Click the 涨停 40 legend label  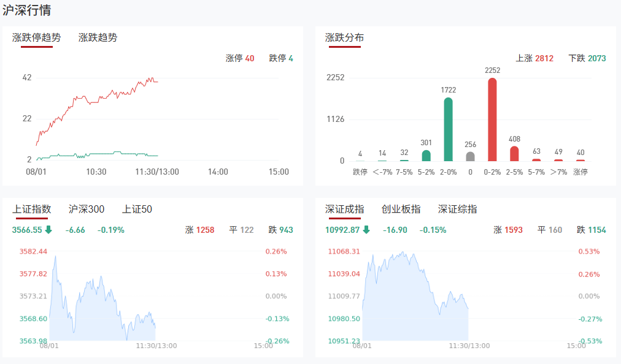240,58
